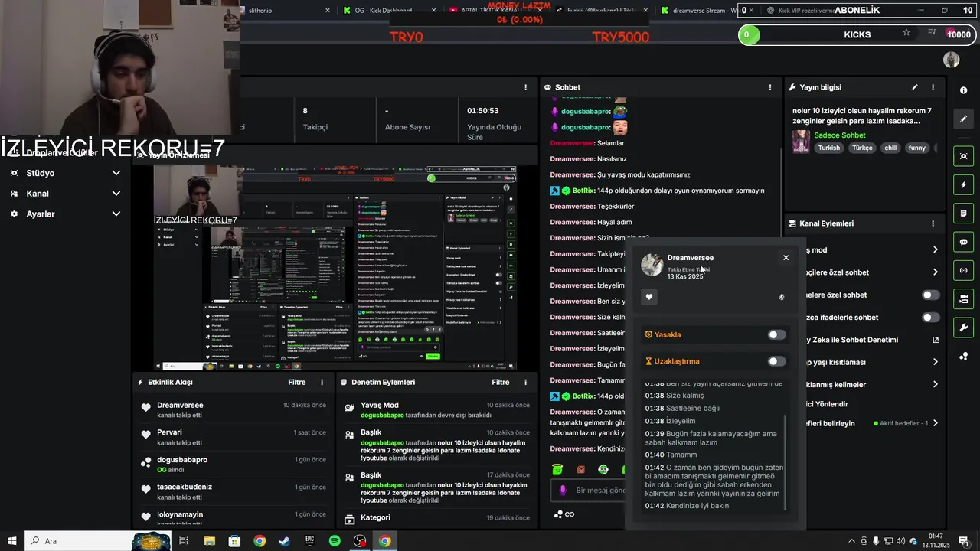Click the three-dots cluster icon in sidebar

pyautogui.click(x=963, y=356)
